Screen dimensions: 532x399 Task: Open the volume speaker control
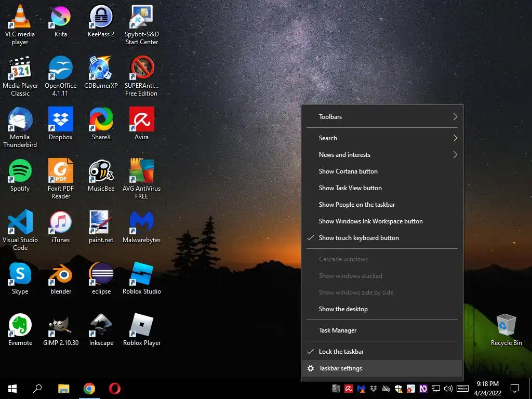[448, 389]
